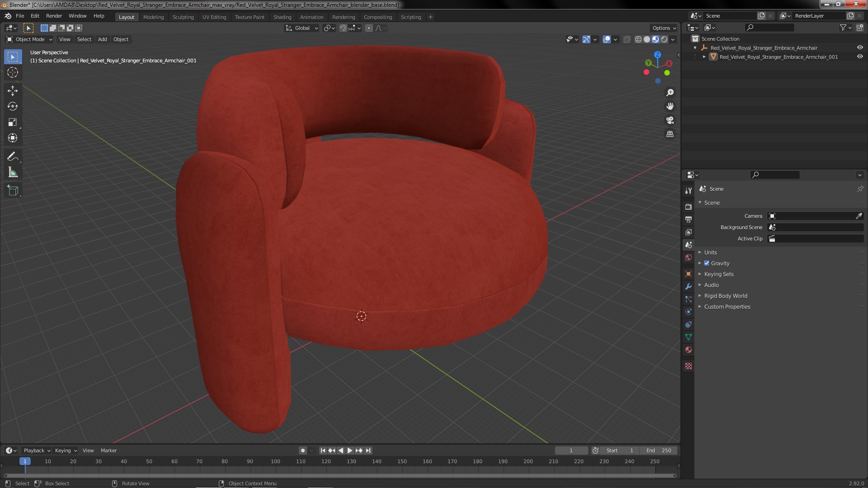
Task: Open the Modifier properties wrench tab
Action: coord(688,286)
